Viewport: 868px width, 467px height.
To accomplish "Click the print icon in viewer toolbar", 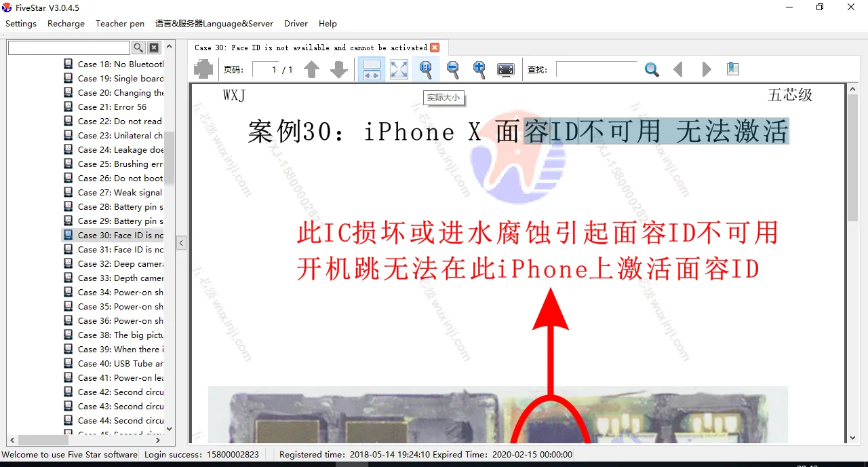I will 203,69.
